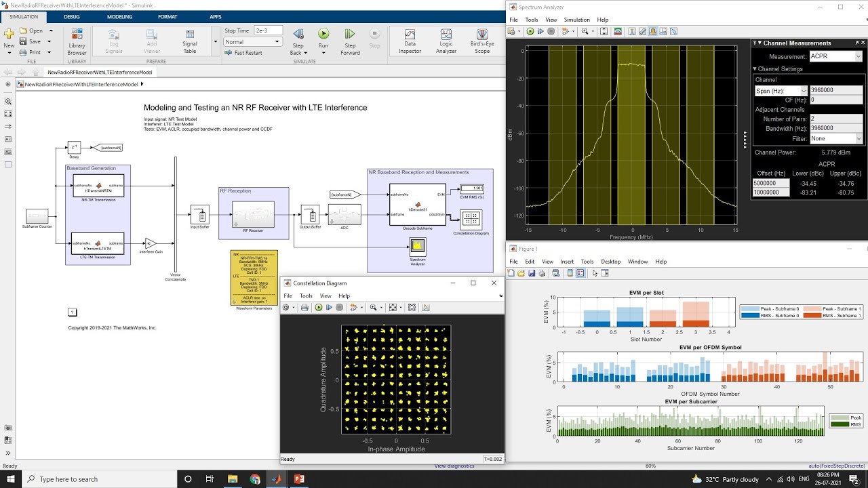Open the Span (Hz) dropdown

point(781,91)
